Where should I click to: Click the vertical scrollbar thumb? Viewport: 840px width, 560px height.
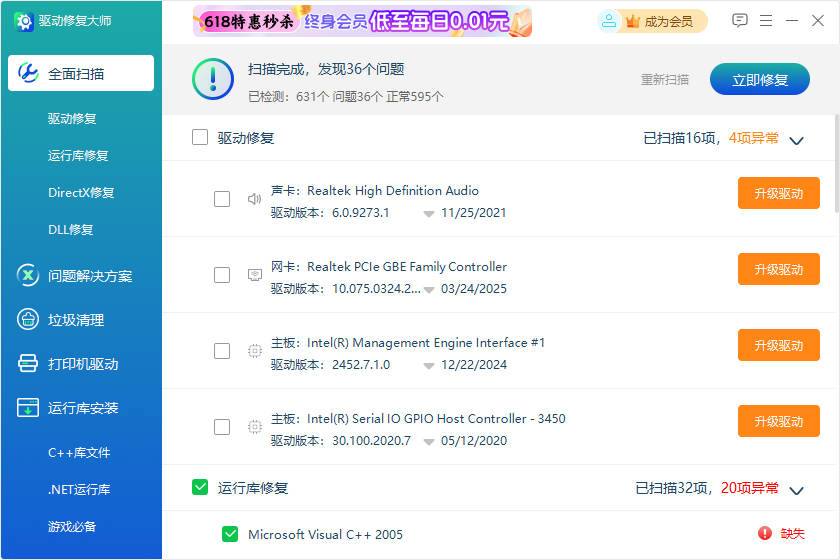[x=836, y=163]
